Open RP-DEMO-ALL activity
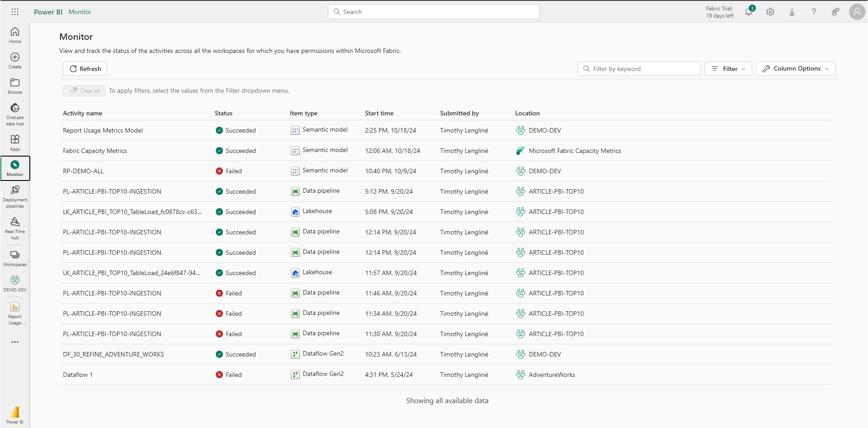The width and height of the screenshot is (868, 428). (83, 171)
